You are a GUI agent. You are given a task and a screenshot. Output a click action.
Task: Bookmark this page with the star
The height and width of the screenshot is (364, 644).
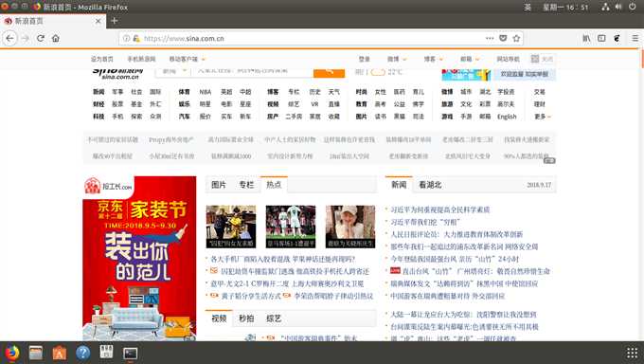(x=516, y=38)
